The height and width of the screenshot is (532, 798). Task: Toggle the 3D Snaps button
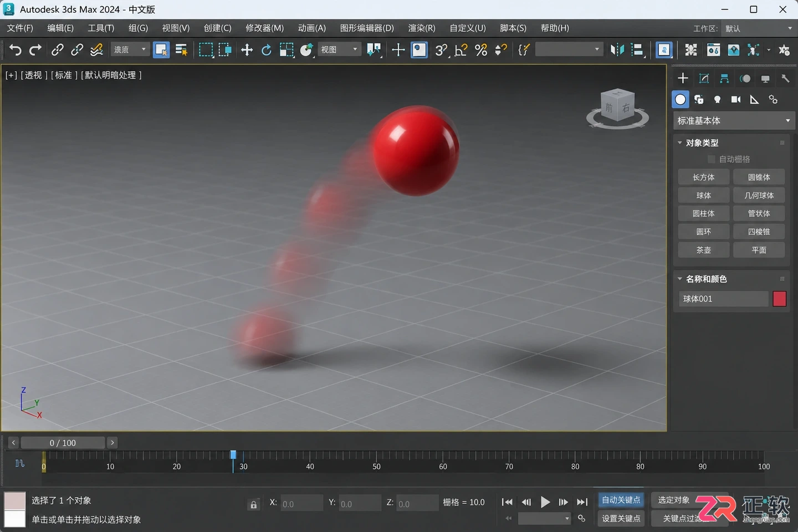point(441,50)
